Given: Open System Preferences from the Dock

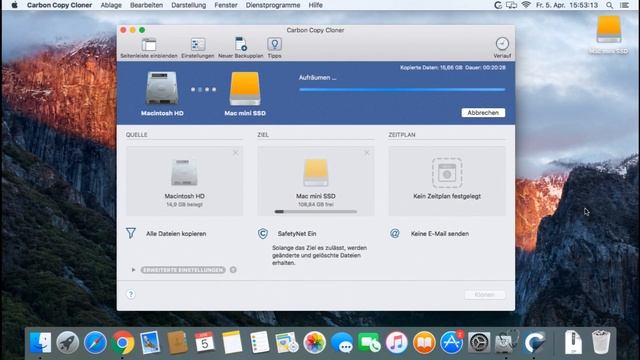Looking at the screenshot, I should 479,342.
